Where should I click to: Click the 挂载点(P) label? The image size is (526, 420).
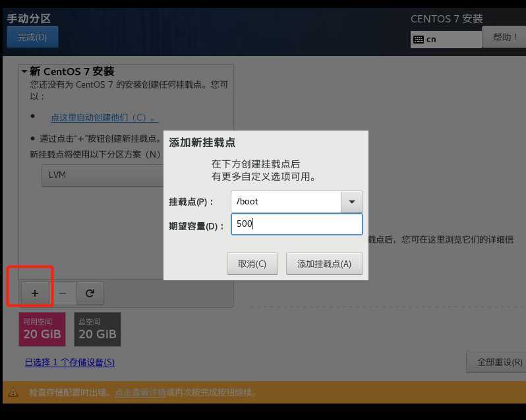click(190, 202)
